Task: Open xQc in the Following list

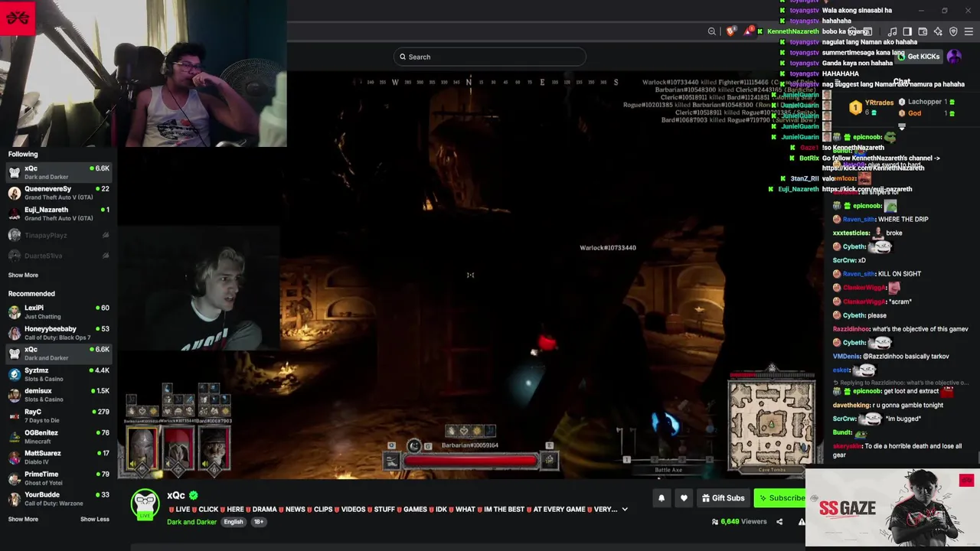Action: [58, 172]
